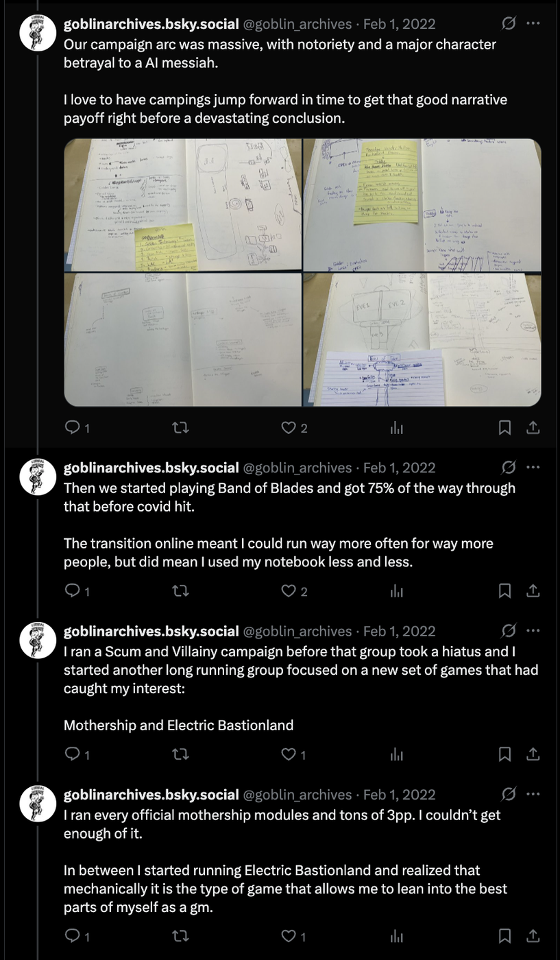Repost the campaign arc post
560x960 pixels.
coord(180,428)
